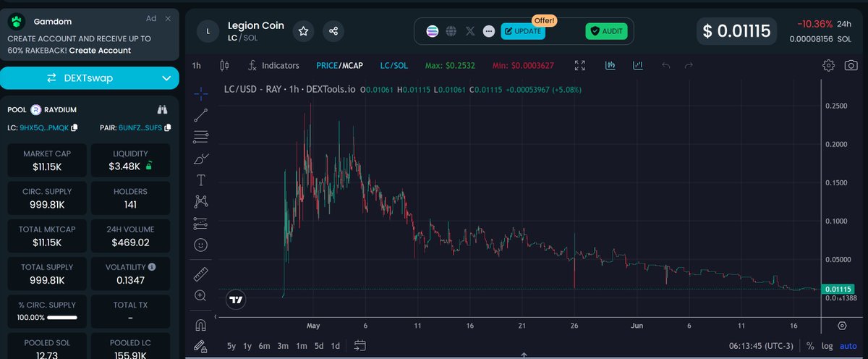Toggle magnet mode for drawings
The width and height of the screenshot is (868, 359).
(x=201, y=324)
